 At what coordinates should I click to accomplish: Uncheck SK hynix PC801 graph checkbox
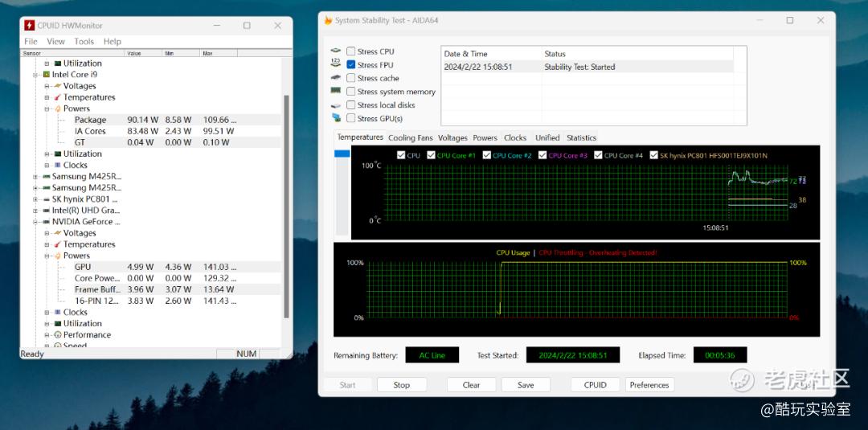tap(654, 155)
